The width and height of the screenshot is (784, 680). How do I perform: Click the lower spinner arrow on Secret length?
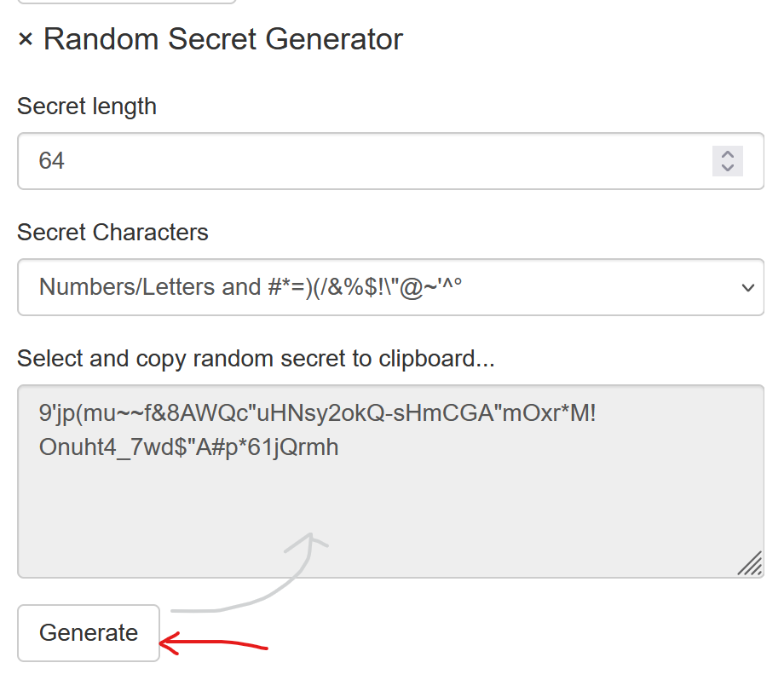pos(728,167)
